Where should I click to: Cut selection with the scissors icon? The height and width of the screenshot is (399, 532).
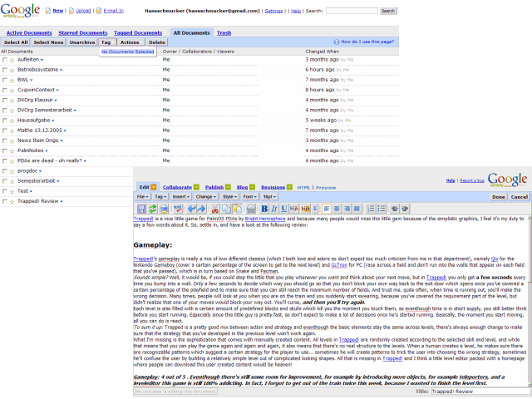point(214,209)
